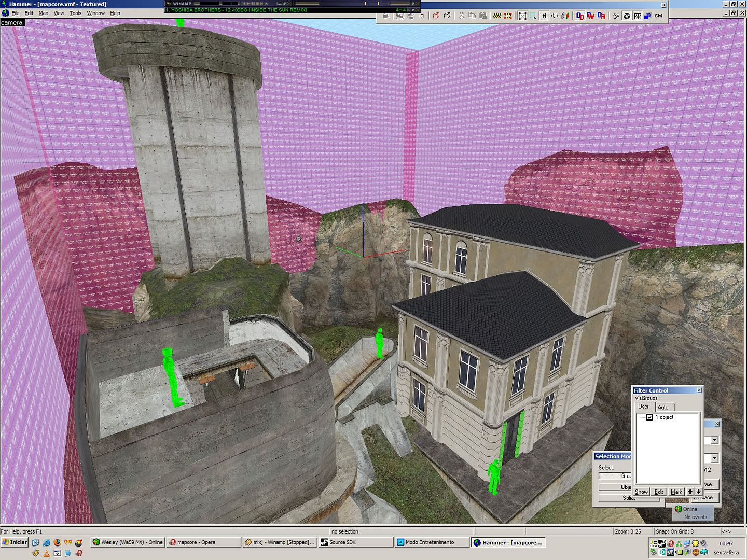Click the Paste clipboard icon in toolbar
Image resolution: width=747 pixels, height=560 pixels.
(483, 16)
